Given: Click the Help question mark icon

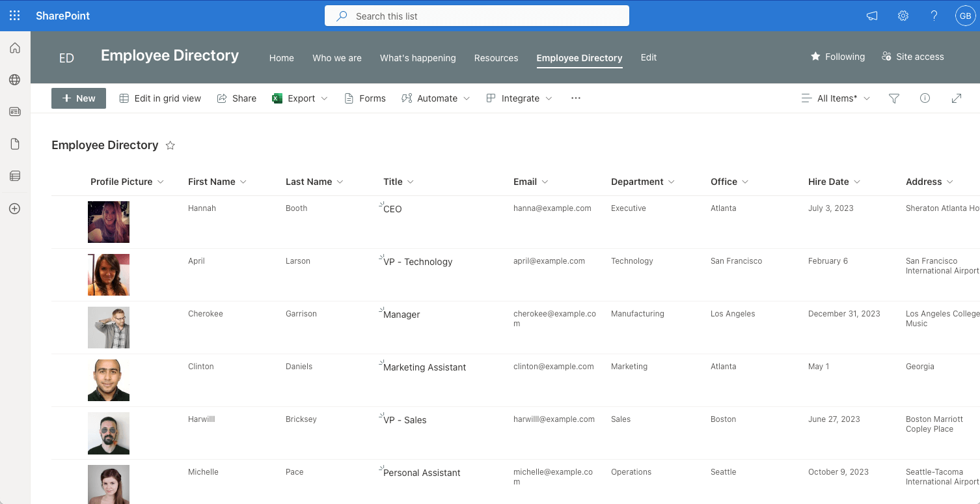Looking at the screenshot, I should [x=934, y=16].
